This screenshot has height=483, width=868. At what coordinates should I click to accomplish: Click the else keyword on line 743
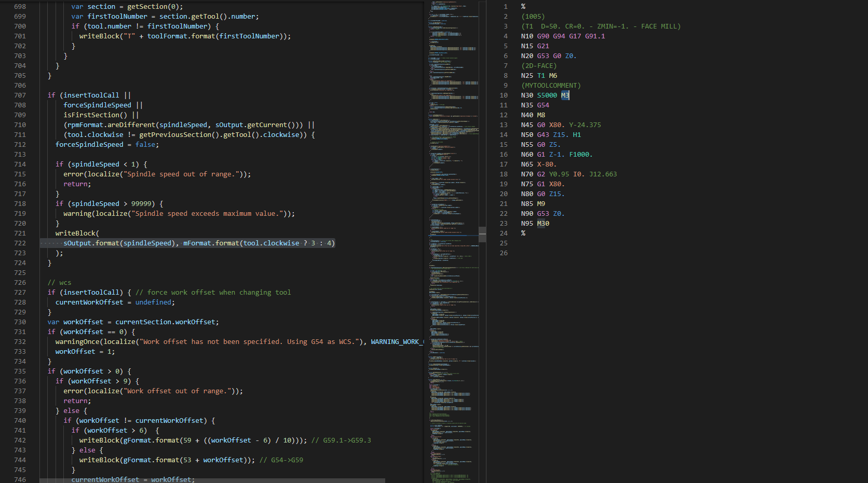[88, 450]
